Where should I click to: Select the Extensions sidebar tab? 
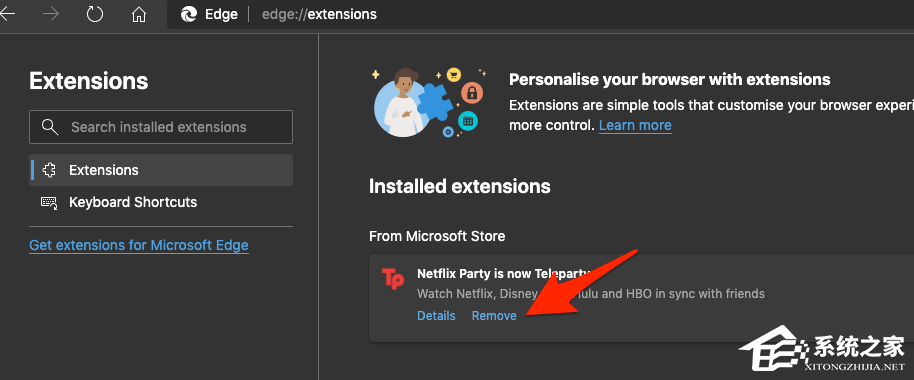(x=161, y=170)
